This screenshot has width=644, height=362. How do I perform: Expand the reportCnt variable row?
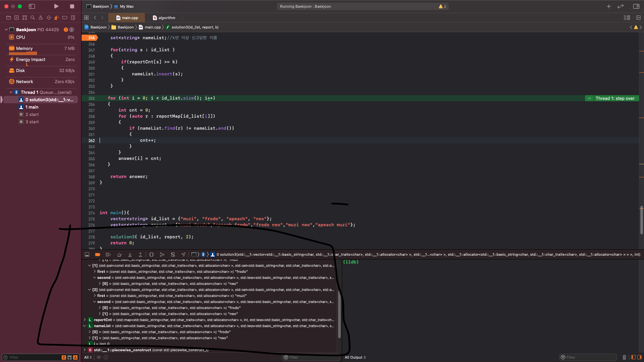click(x=85, y=320)
